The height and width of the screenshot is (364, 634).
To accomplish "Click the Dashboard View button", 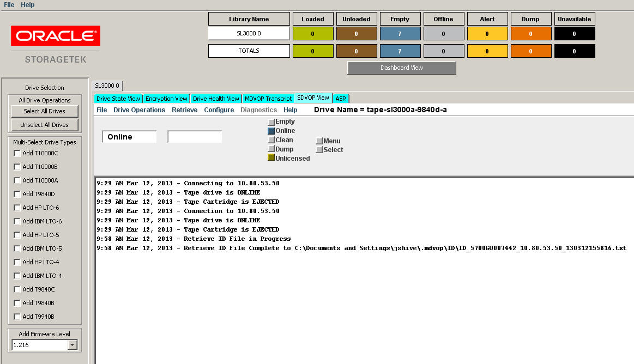I will (402, 68).
